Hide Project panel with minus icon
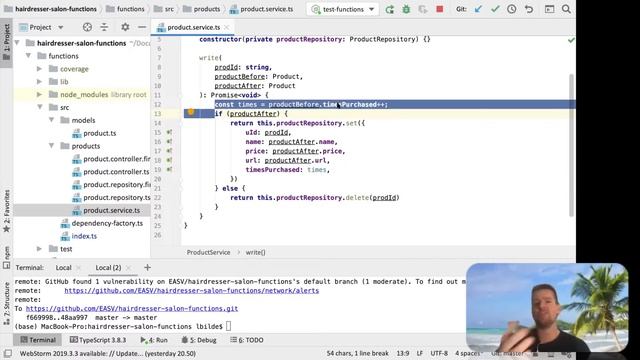The image size is (640, 360). click(x=142, y=27)
